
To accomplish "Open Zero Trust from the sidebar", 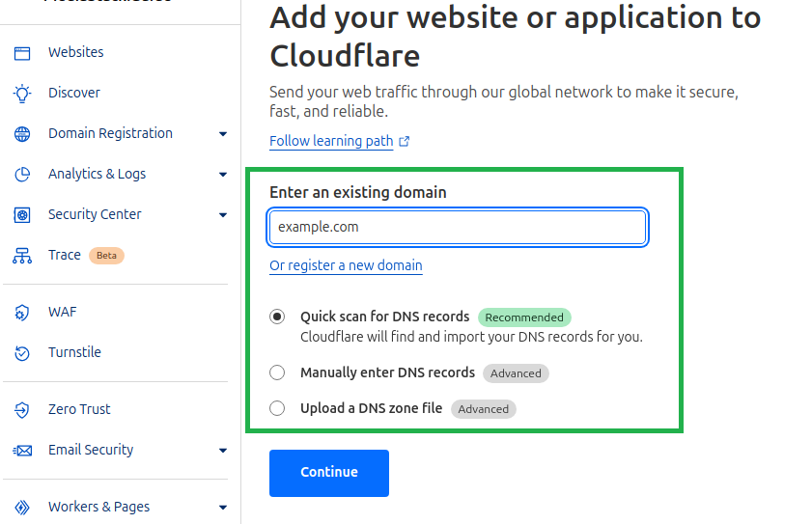I will [79, 409].
